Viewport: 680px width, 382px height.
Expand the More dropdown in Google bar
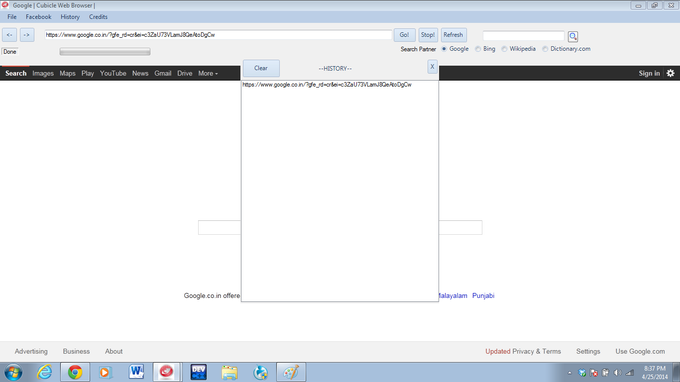pyautogui.click(x=208, y=73)
